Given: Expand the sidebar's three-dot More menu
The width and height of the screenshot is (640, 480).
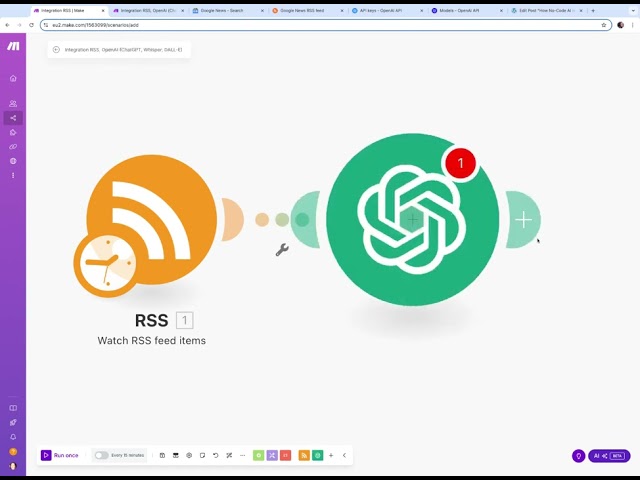Looking at the screenshot, I should coord(13,175).
